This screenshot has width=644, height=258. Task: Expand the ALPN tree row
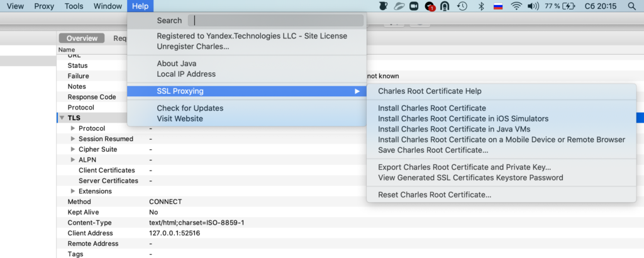73,160
